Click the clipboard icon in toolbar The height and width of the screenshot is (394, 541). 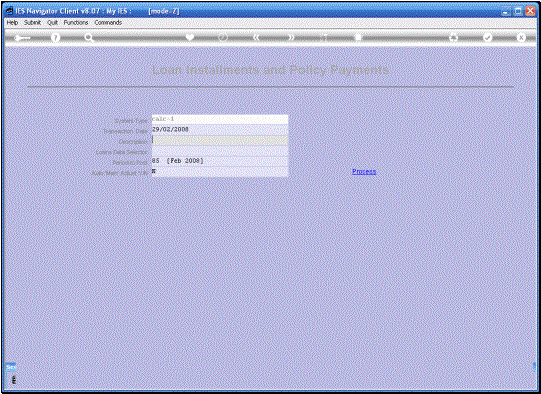(x=358, y=37)
